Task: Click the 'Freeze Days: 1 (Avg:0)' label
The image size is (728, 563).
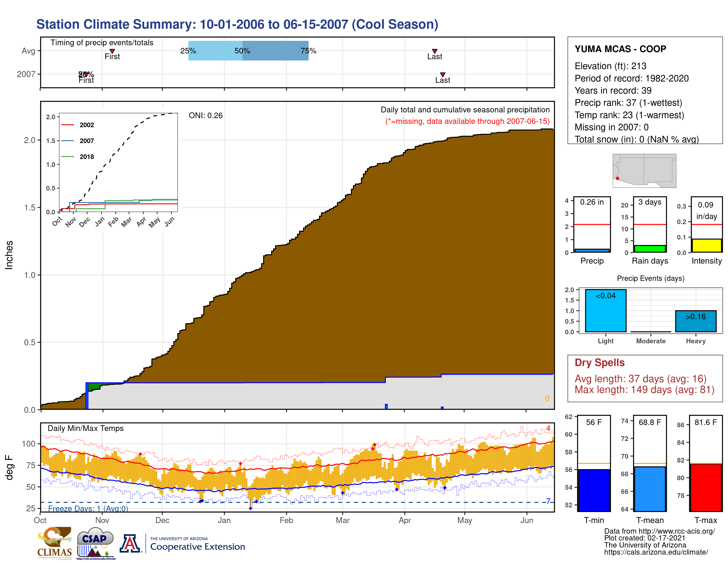Action: [88, 508]
